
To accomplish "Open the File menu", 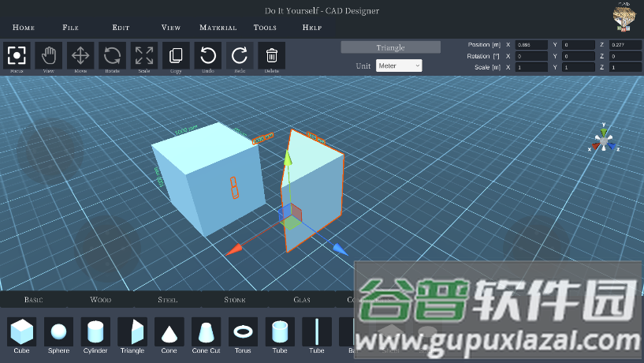I will point(70,28).
